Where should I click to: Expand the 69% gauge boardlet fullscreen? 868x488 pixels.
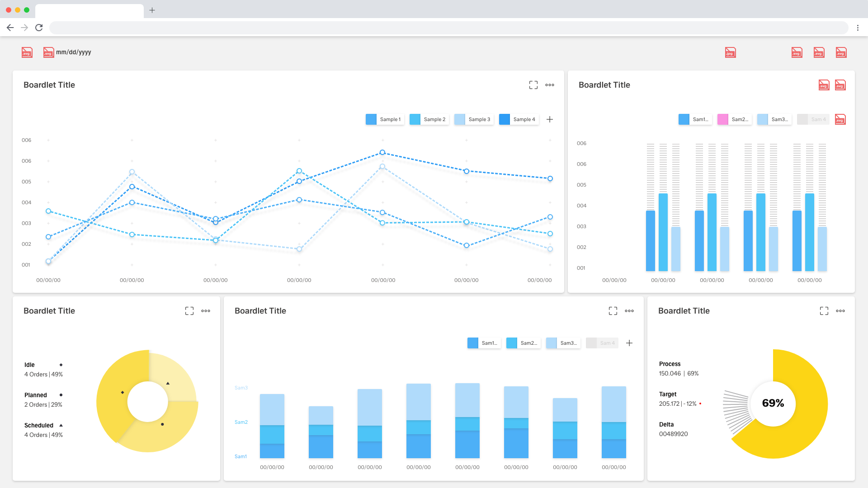824,311
